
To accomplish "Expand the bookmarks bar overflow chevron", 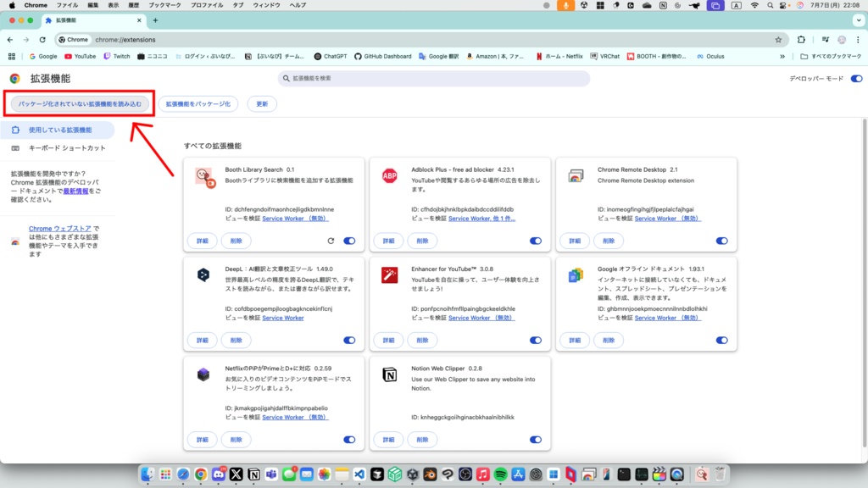I will click(784, 56).
